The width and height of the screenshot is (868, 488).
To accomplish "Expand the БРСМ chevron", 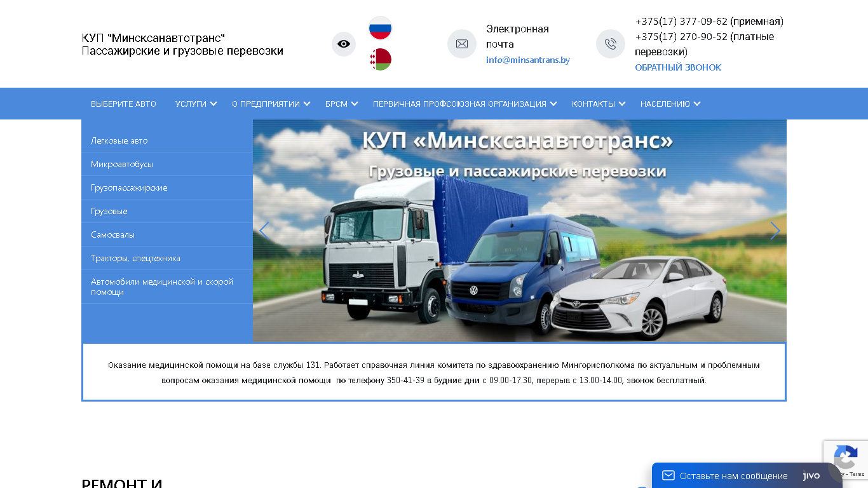I will 355,104.
